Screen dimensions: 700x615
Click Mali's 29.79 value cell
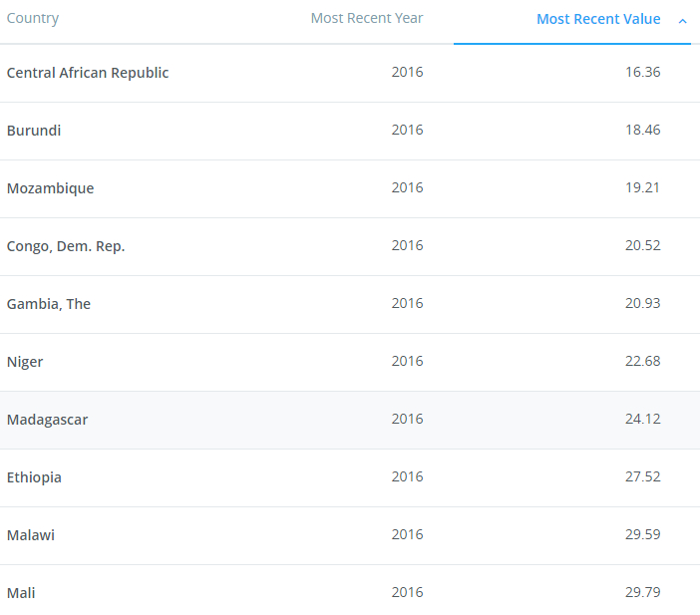click(x=642, y=593)
